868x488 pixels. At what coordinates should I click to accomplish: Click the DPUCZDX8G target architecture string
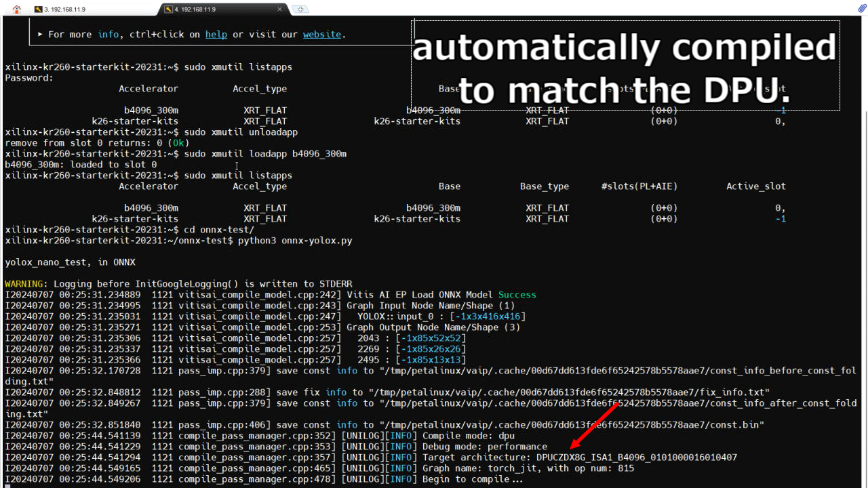636,457
